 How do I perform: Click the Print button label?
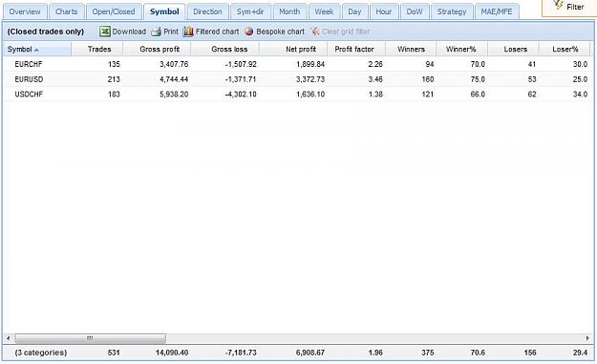pos(171,32)
